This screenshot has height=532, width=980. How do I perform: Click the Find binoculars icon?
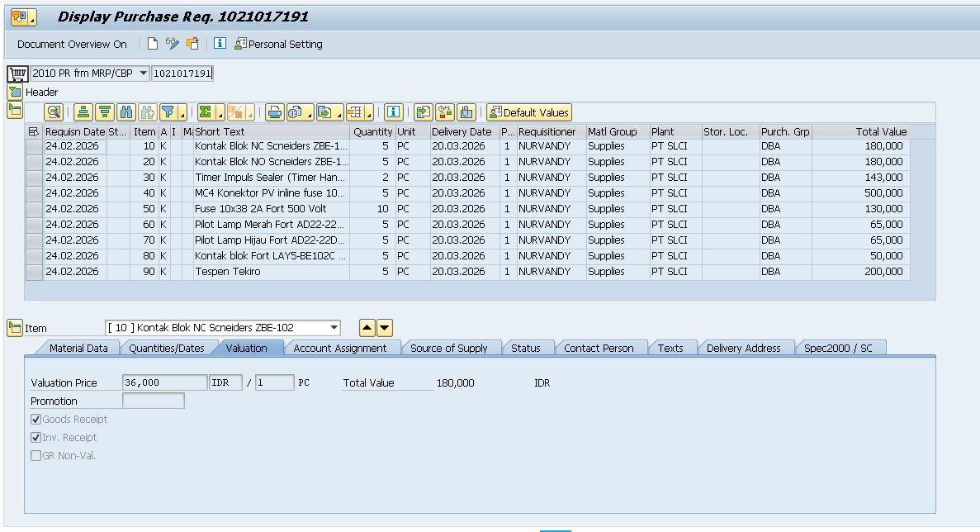126,112
